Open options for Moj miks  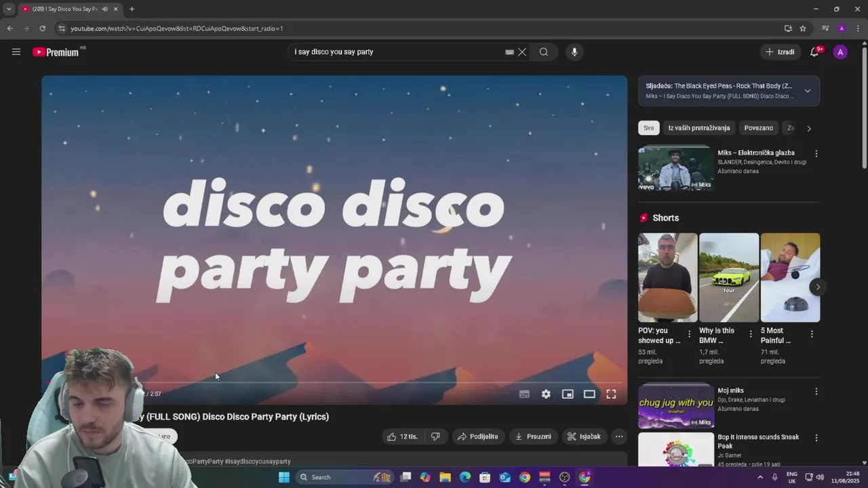[816, 391]
